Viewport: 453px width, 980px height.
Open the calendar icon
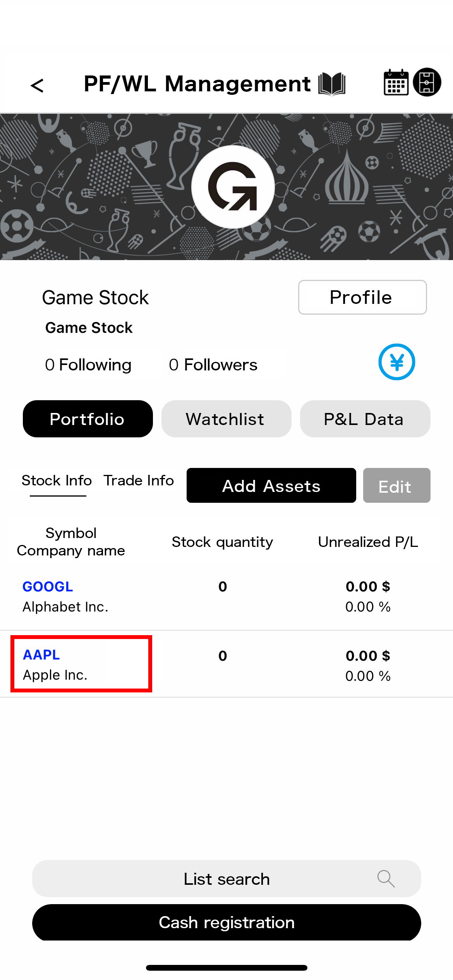pos(396,82)
